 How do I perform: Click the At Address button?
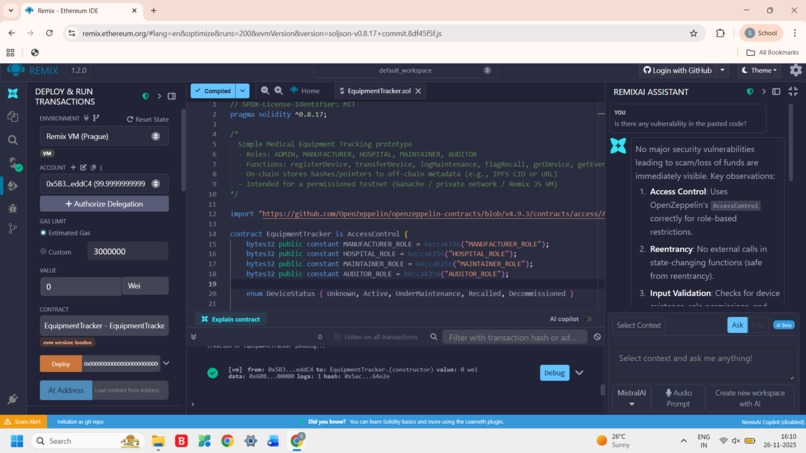pos(66,390)
